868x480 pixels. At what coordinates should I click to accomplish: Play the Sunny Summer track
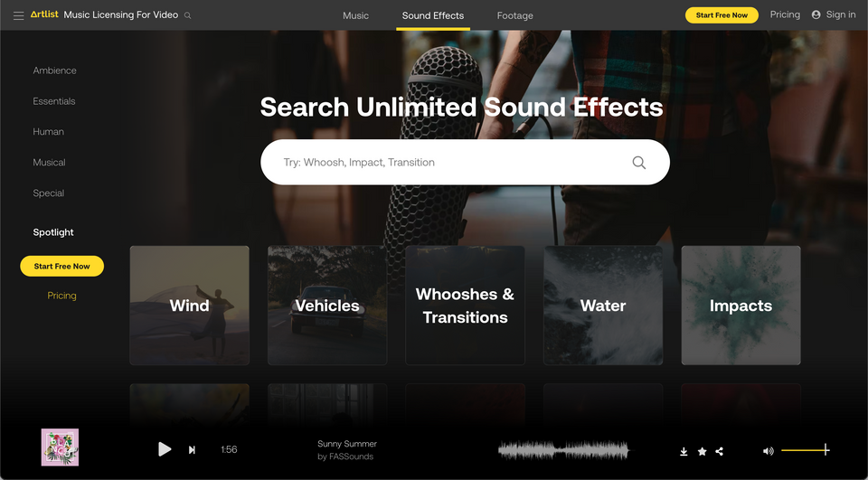[165, 449]
